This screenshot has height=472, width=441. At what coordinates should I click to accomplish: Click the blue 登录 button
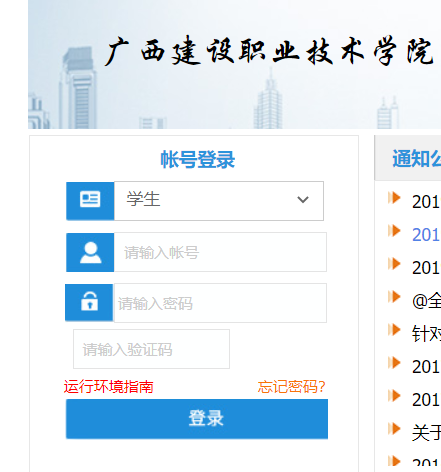coord(197,419)
